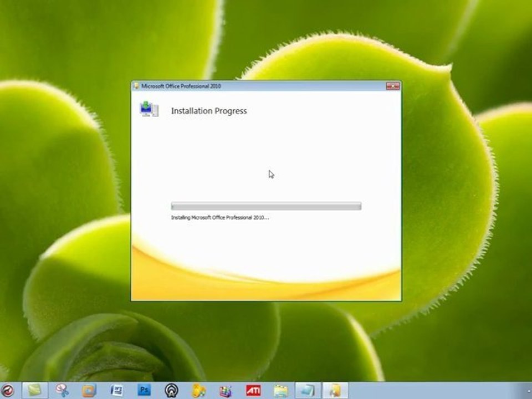This screenshot has width=532, height=399.
Task: Open the WinRAR stacked books icon on the taskbar
Action: (x=226, y=391)
